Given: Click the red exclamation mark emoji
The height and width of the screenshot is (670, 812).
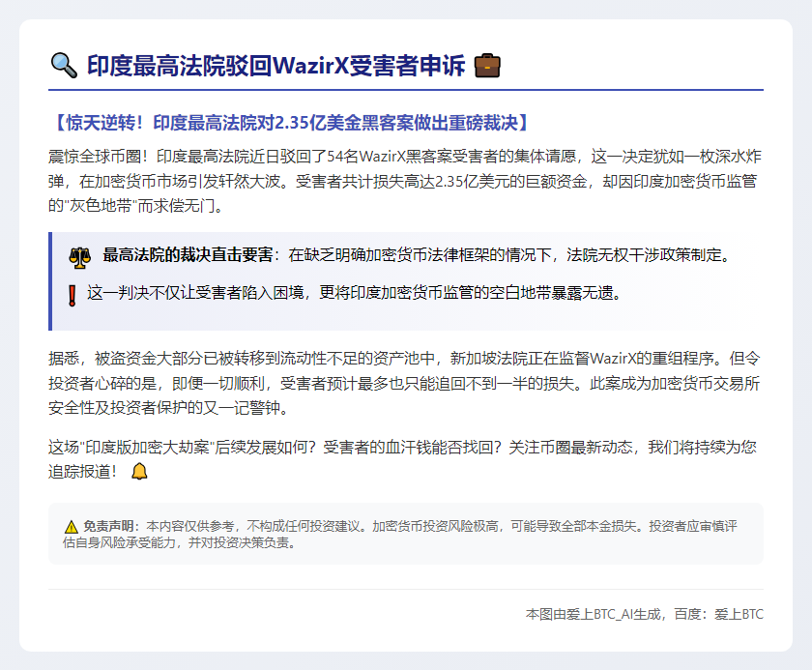Looking at the screenshot, I should [x=72, y=296].
